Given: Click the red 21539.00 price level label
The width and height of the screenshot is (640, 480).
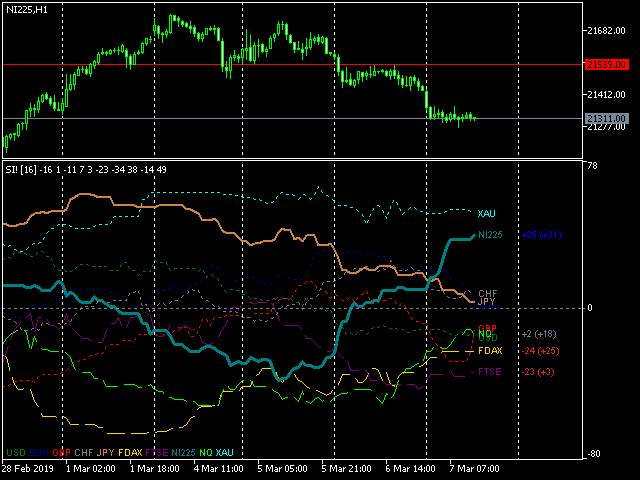Looking at the screenshot, I should click(606, 64).
